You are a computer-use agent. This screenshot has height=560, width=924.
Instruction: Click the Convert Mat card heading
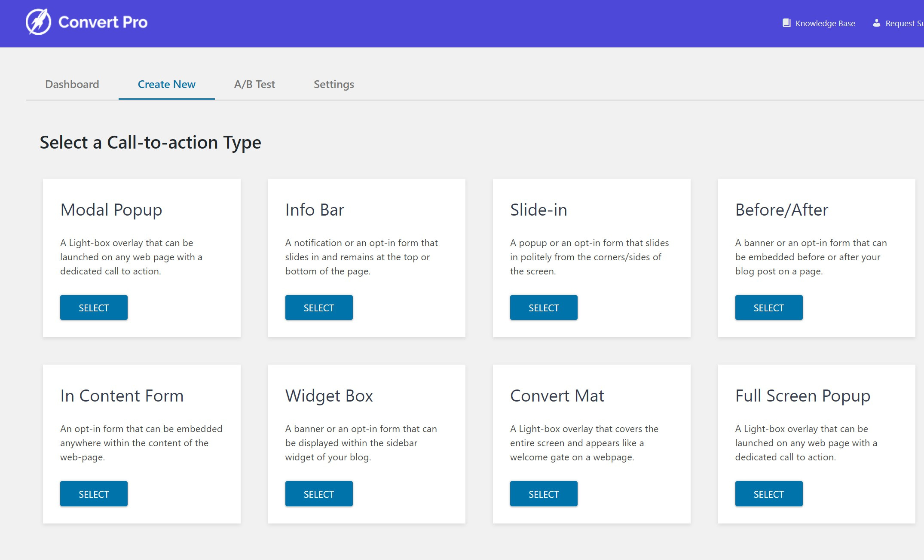557,396
